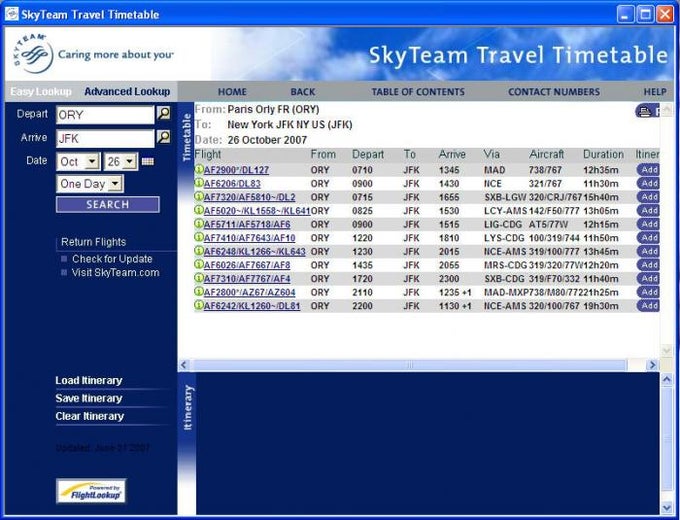Screen dimensions: 680x520
Task: Open flight link AF5711/AF5718/AF6
Action: tap(247, 225)
